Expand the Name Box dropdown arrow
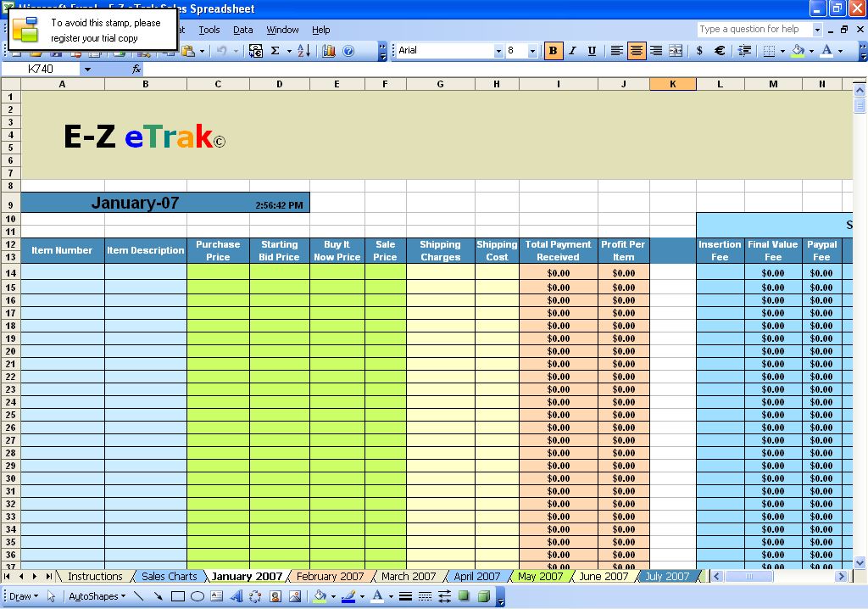The image size is (868, 609). click(x=87, y=70)
